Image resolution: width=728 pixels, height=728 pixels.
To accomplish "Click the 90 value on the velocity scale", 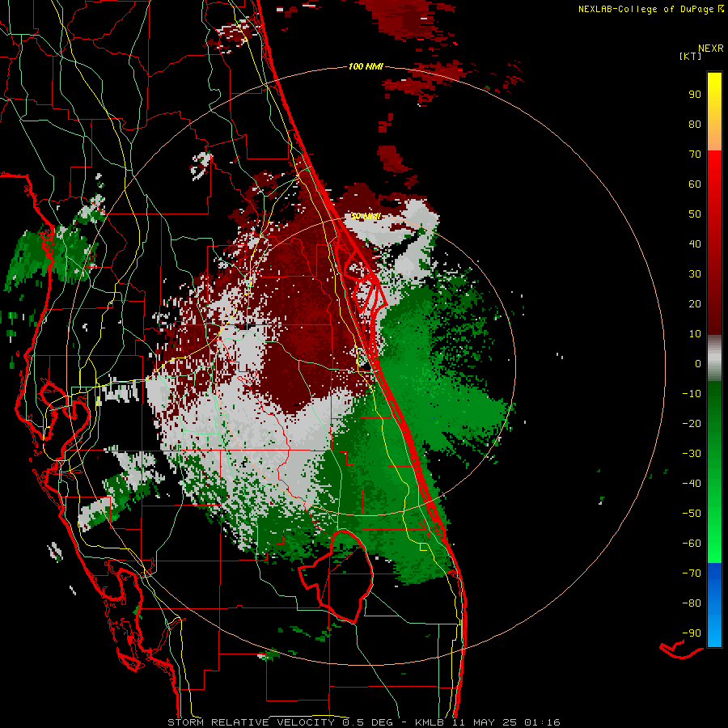I will point(695,95).
